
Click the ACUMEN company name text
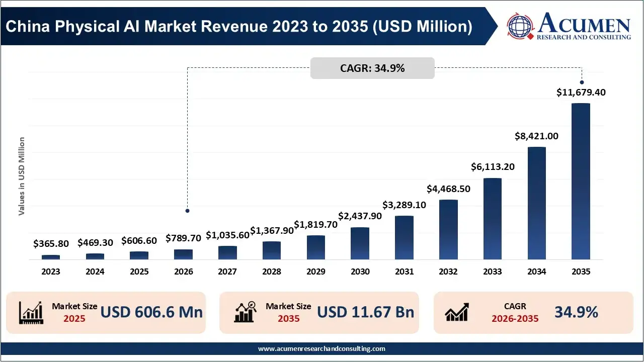pyautogui.click(x=584, y=24)
